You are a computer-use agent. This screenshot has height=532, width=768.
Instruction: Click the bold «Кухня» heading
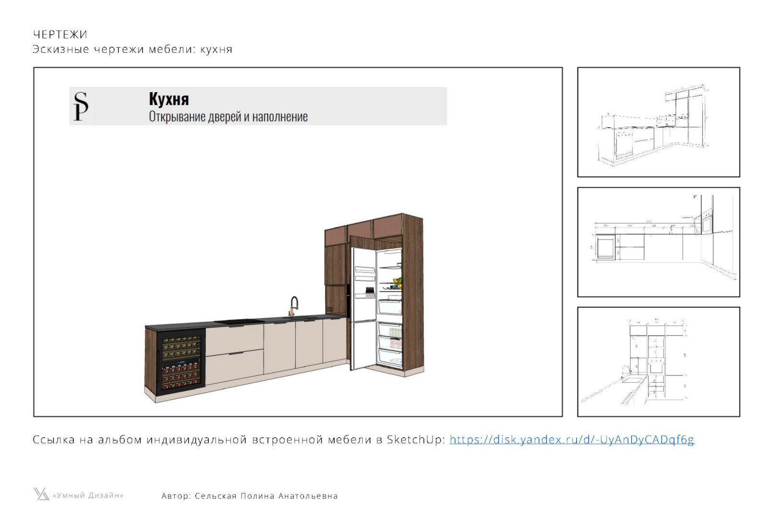tap(168, 99)
